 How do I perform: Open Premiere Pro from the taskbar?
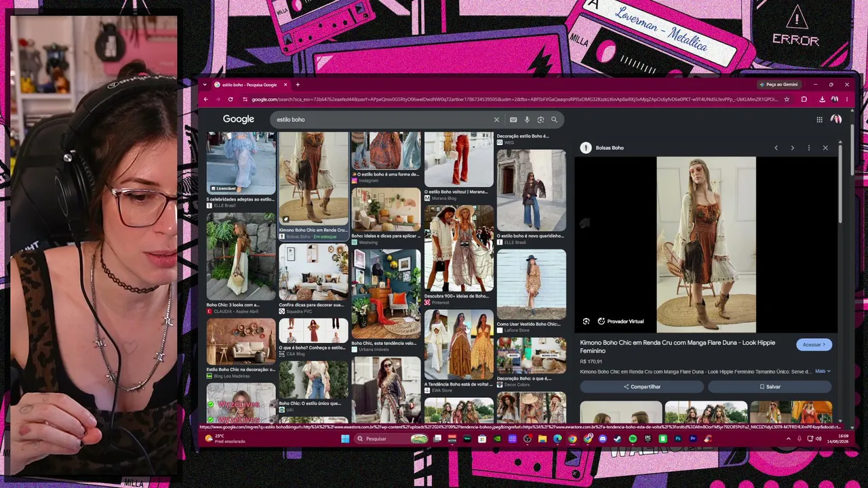click(693, 439)
